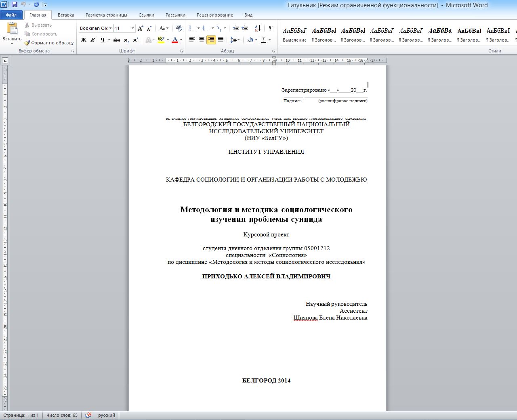Expand the change case (Аа) menu
This screenshot has width=517, height=420.
click(163, 28)
